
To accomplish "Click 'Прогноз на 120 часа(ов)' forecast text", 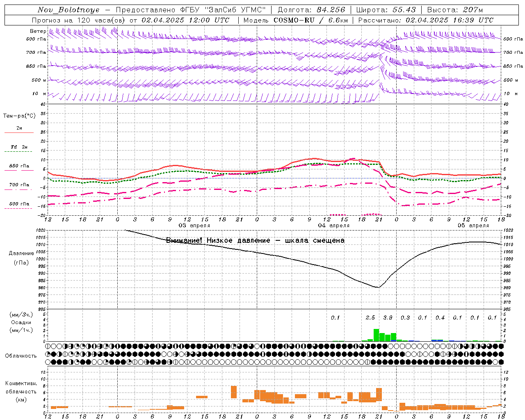I will point(79,20).
